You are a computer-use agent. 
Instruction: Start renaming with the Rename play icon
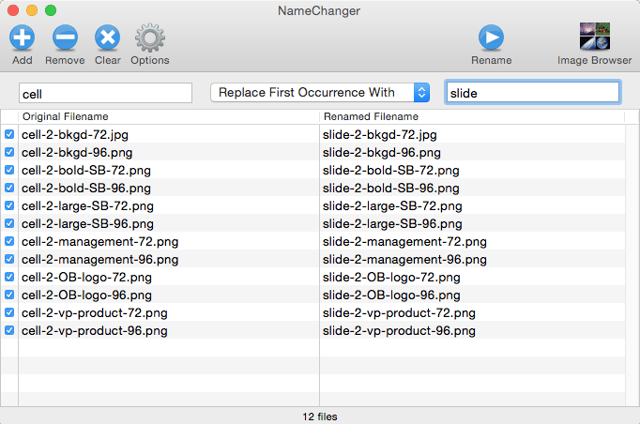click(x=491, y=38)
